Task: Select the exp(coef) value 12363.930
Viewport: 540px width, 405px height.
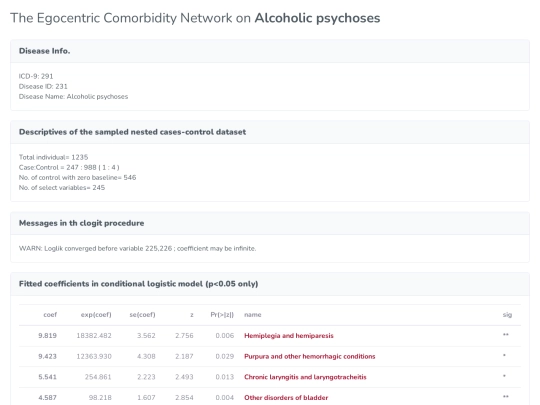Action: point(94,356)
